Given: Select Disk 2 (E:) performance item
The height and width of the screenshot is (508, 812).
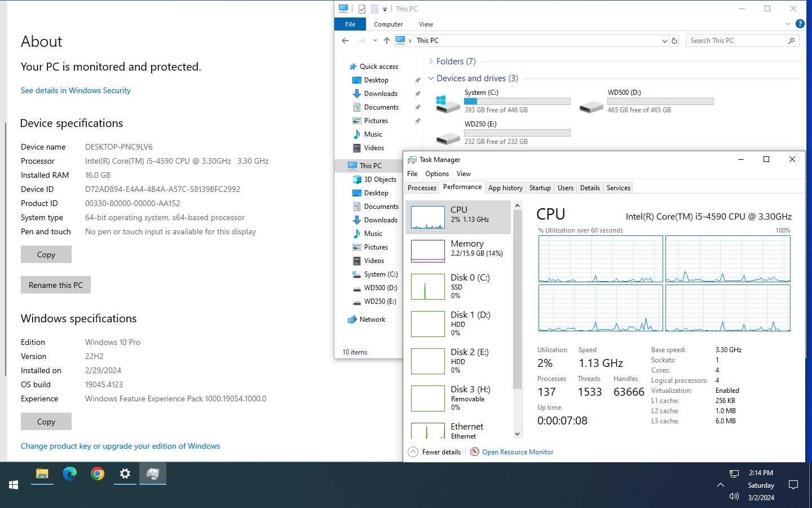Looking at the screenshot, I should [458, 361].
